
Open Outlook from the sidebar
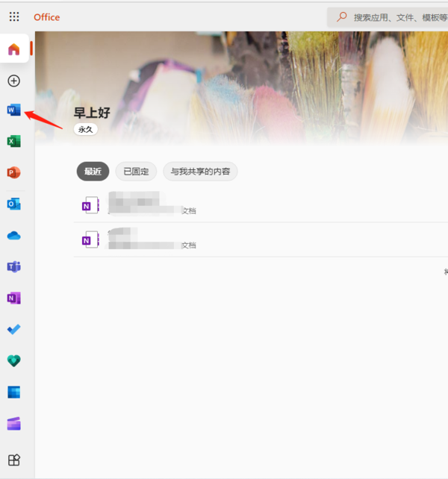pos(13,204)
